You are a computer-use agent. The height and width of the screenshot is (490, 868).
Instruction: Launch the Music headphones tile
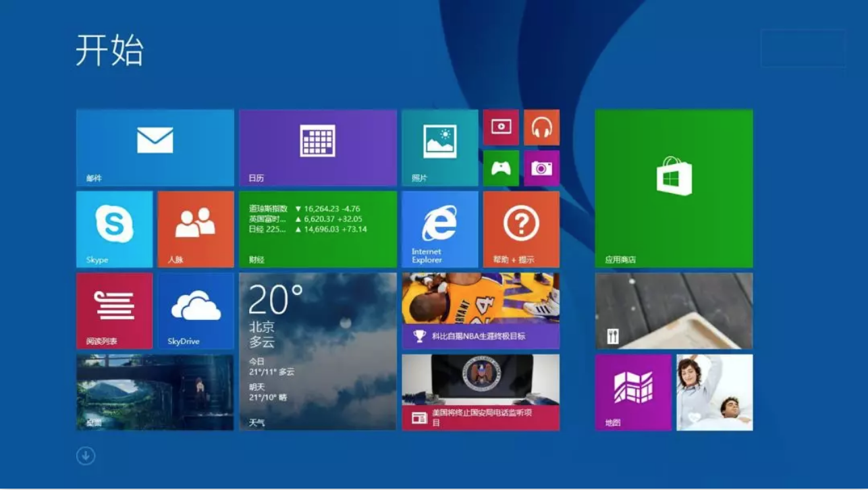pos(542,128)
